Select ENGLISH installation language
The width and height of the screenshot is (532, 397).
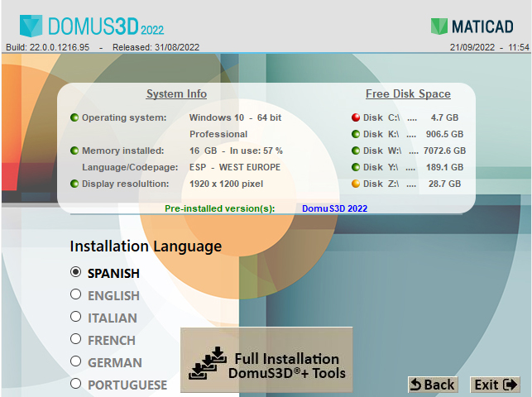[x=75, y=294]
